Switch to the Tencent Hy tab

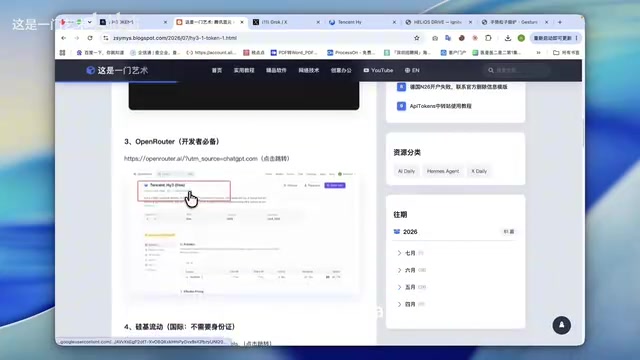[362, 22]
